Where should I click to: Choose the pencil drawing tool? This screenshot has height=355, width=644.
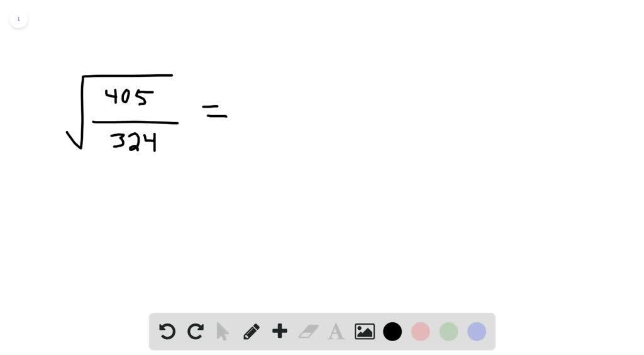(x=252, y=332)
